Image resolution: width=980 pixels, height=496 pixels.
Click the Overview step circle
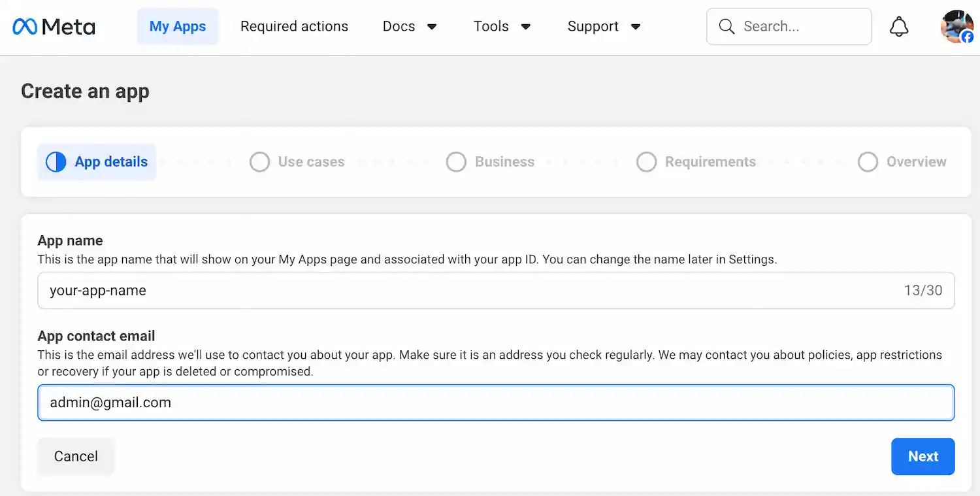point(868,161)
